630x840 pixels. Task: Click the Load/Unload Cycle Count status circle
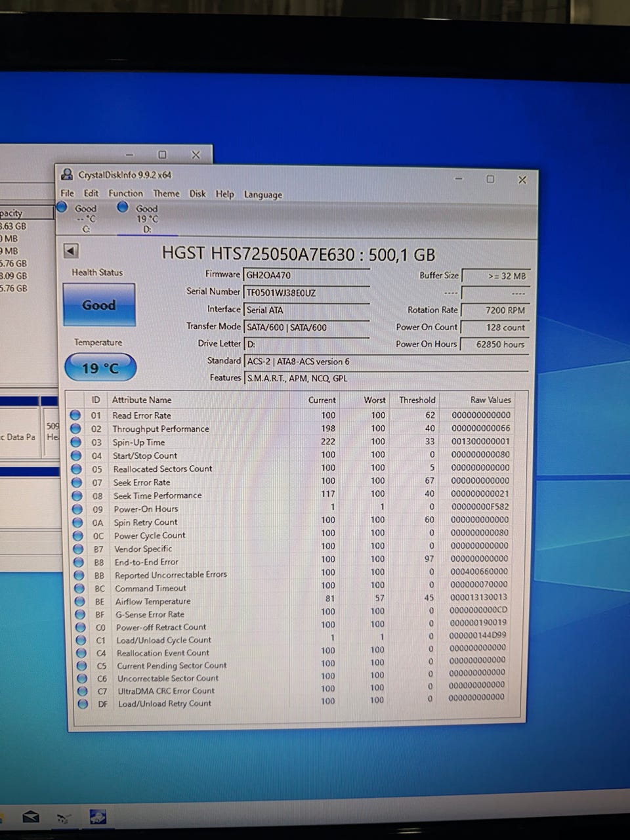click(x=81, y=640)
